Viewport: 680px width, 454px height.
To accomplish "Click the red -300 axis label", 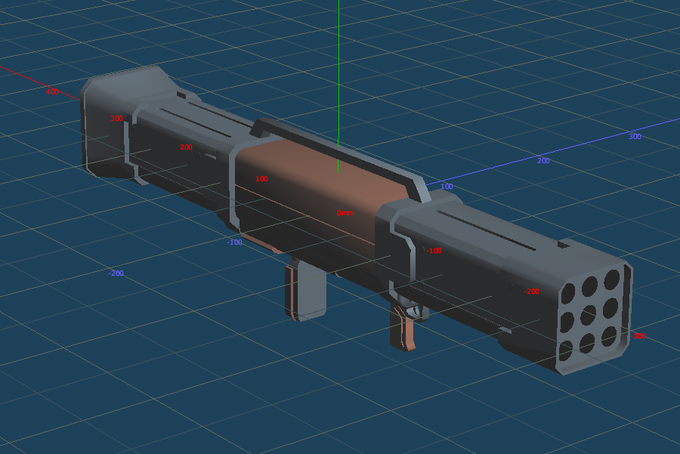I will point(638,336).
